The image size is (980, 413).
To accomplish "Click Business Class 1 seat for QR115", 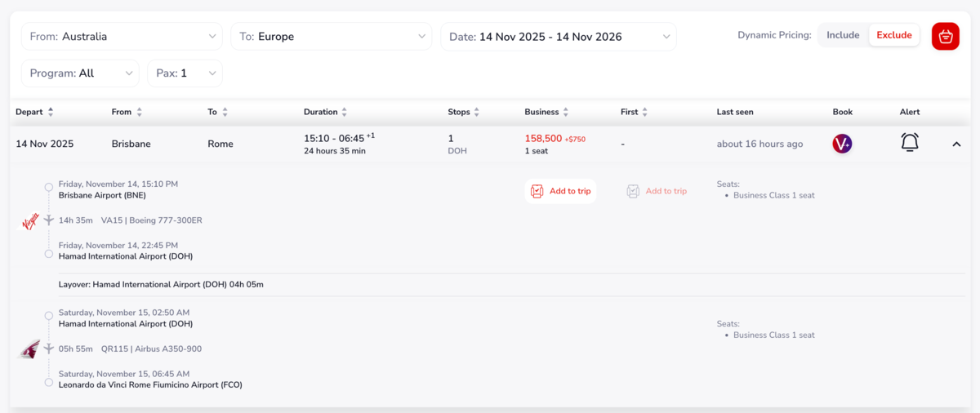I will (x=773, y=335).
